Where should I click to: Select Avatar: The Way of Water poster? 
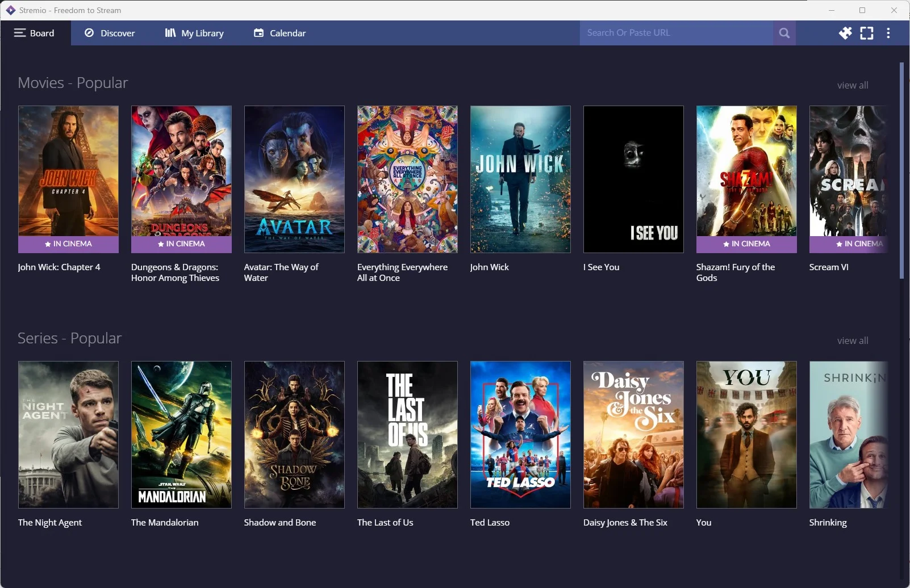click(x=294, y=179)
